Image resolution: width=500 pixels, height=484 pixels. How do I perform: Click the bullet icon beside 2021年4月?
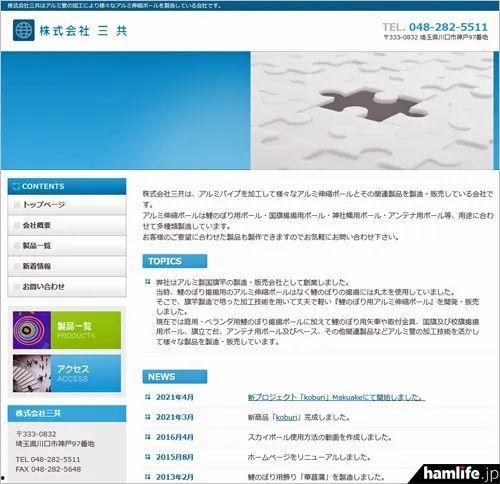[x=148, y=397]
